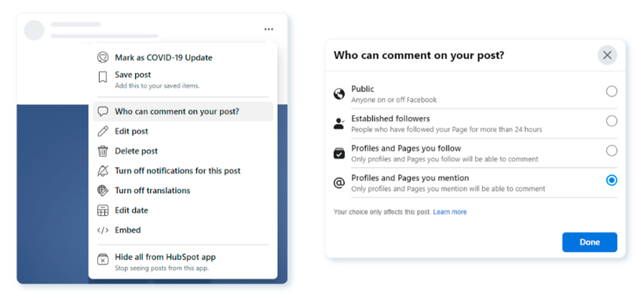Select Turn off notifications for this post
The width and height of the screenshot is (644, 299).
click(183, 170)
